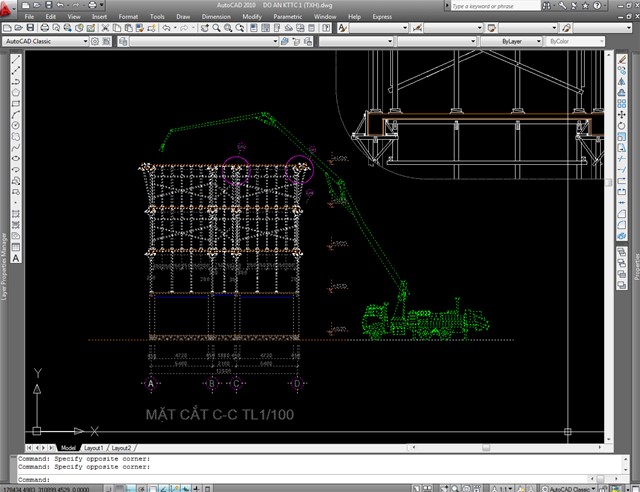
Task: Click Dimension Style icon in Styles toolbar
Action: click(x=417, y=28)
